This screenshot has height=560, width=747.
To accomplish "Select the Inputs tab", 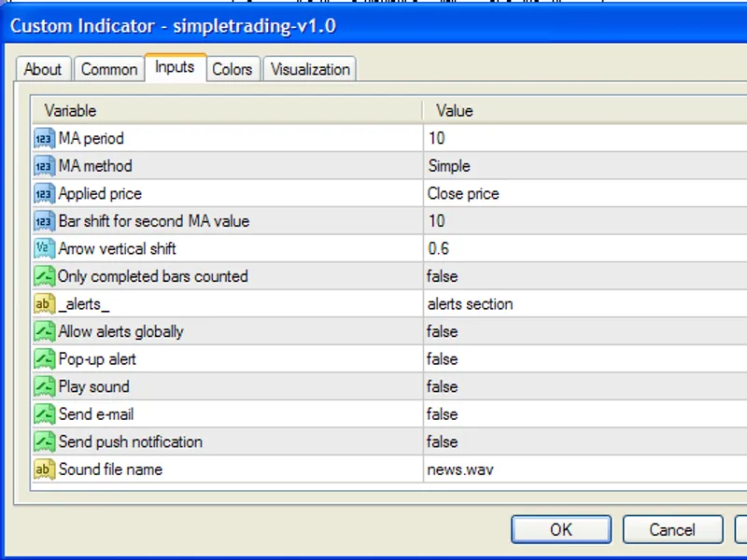I will (175, 67).
